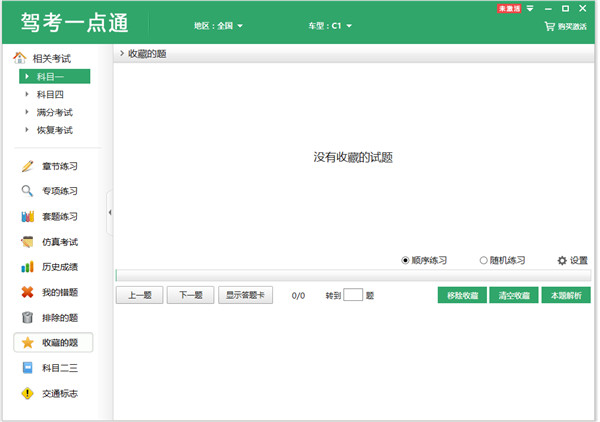Click the 交通标志 warning sign icon

click(x=28, y=394)
